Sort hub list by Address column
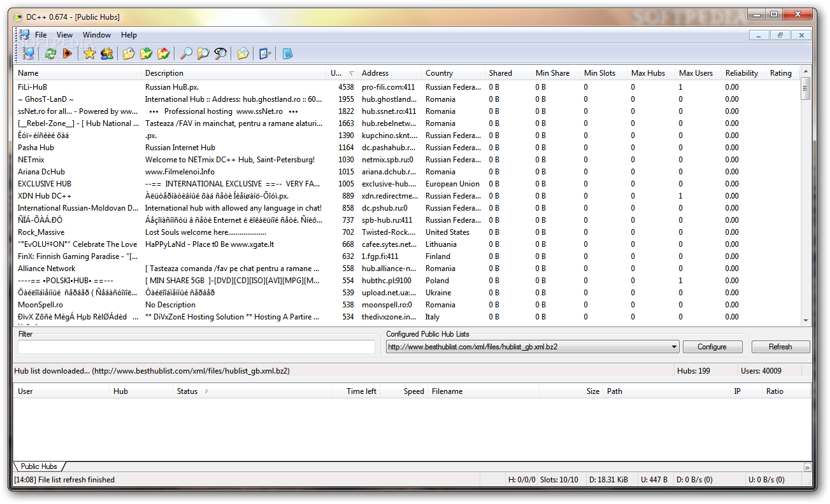The width and height of the screenshot is (830, 504). pyautogui.click(x=389, y=73)
